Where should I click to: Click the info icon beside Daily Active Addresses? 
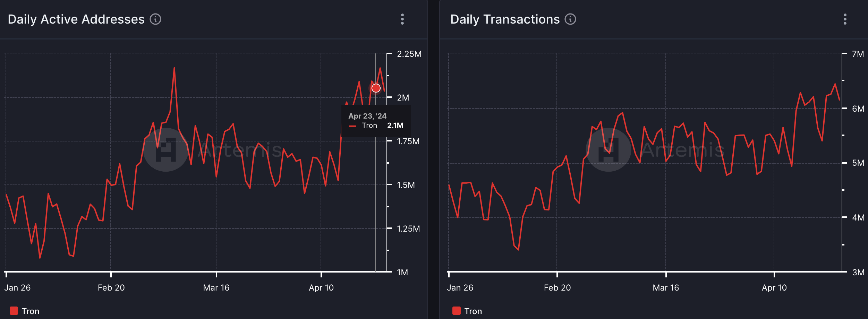(x=155, y=19)
